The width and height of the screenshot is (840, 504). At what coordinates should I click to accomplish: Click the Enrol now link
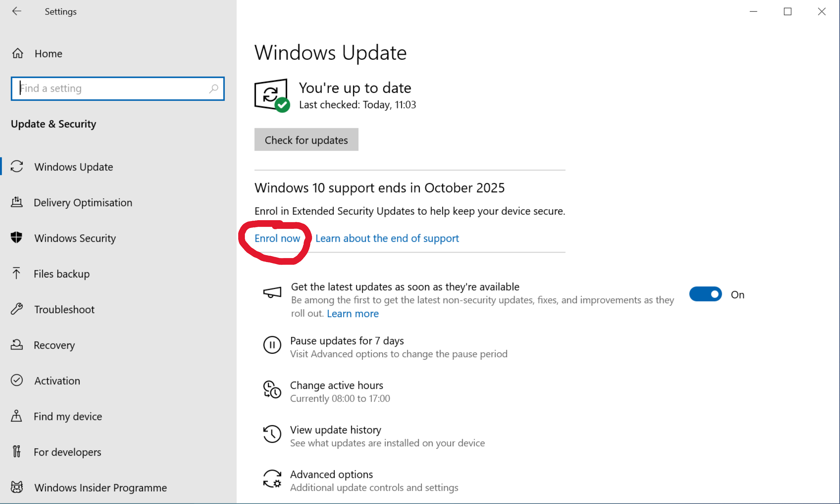point(277,238)
